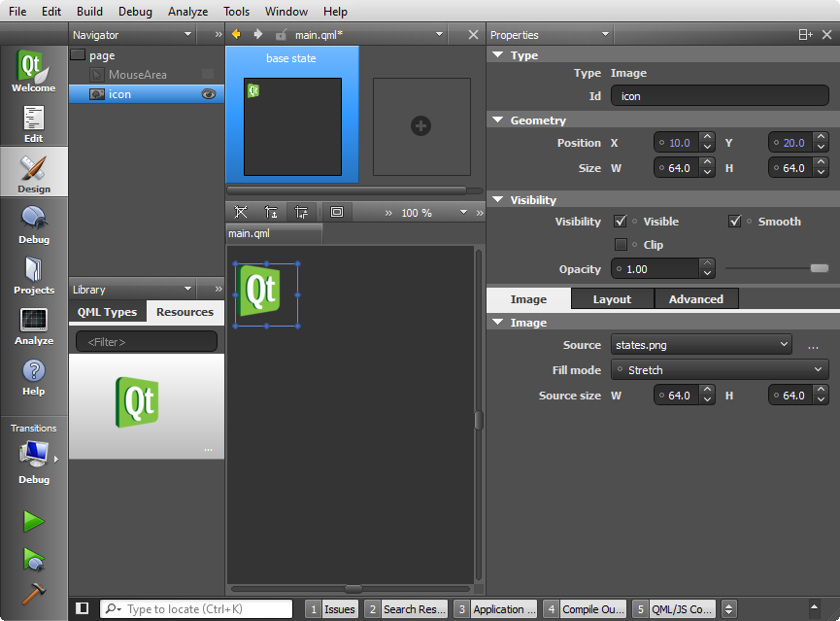Open the Welcome mode
This screenshot has height=621, width=840.
pyautogui.click(x=33, y=71)
